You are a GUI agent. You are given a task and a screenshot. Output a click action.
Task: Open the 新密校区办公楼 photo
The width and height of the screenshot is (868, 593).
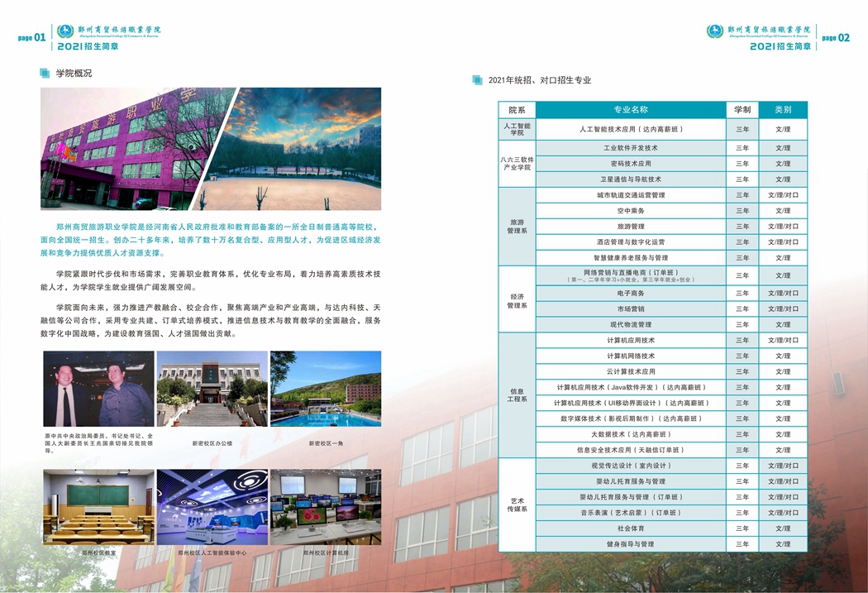(x=212, y=389)
